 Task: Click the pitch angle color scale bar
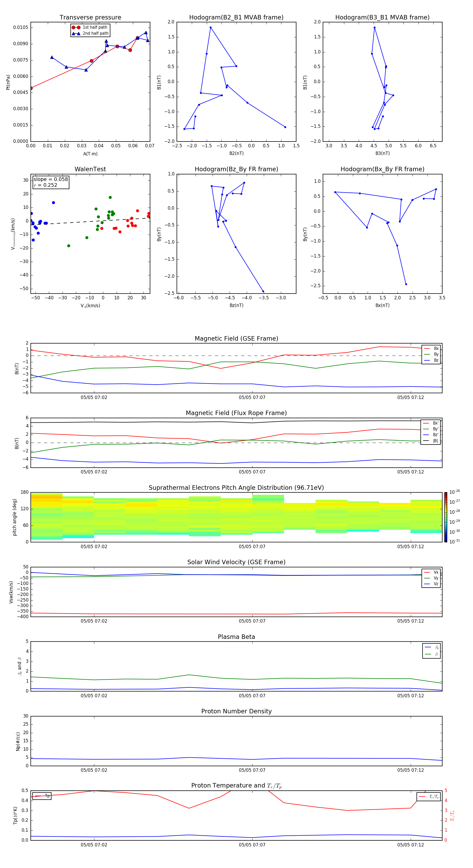(x=446, y=517)
